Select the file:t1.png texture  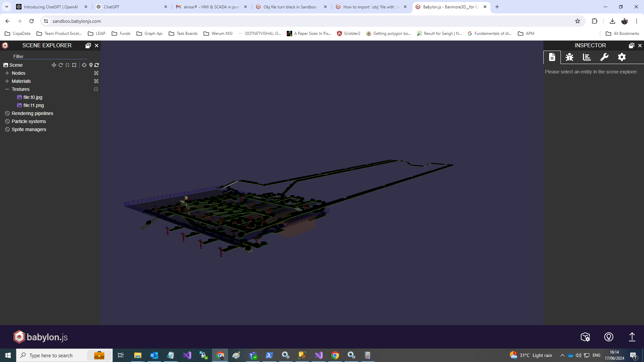pos(33,105)
